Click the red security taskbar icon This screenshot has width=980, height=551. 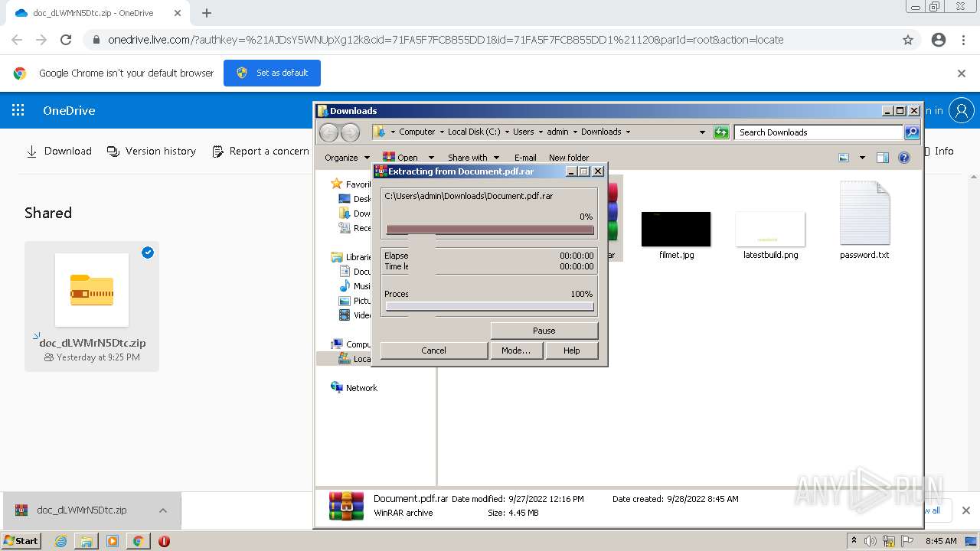164,541
